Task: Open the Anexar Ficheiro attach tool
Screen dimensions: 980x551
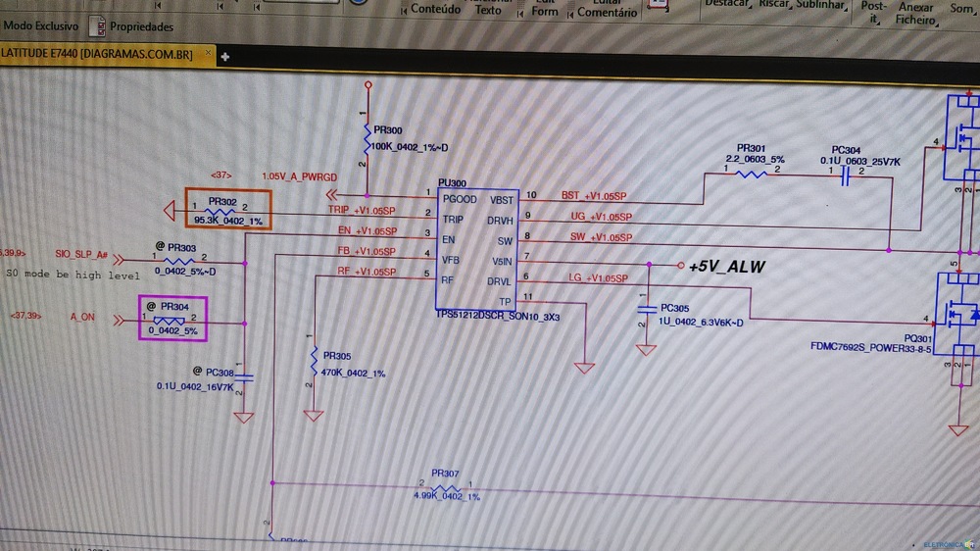Action: point(915,13)
